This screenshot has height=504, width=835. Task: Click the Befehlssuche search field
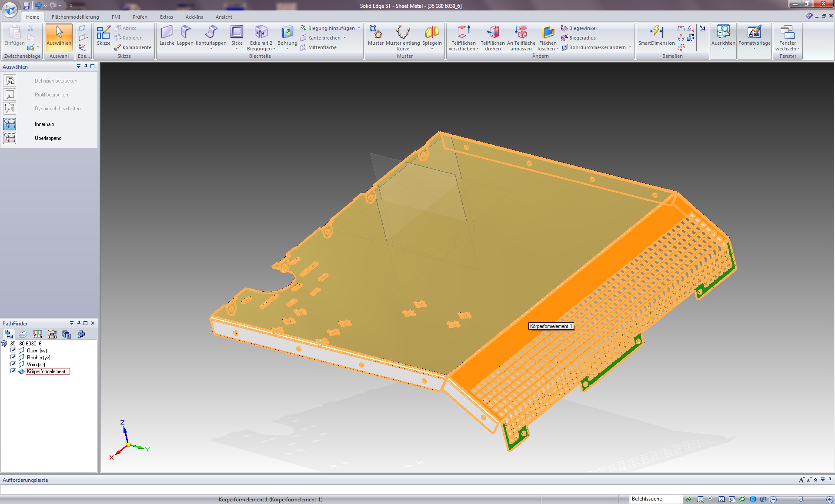pyautogui.click(x=655, y=499)
